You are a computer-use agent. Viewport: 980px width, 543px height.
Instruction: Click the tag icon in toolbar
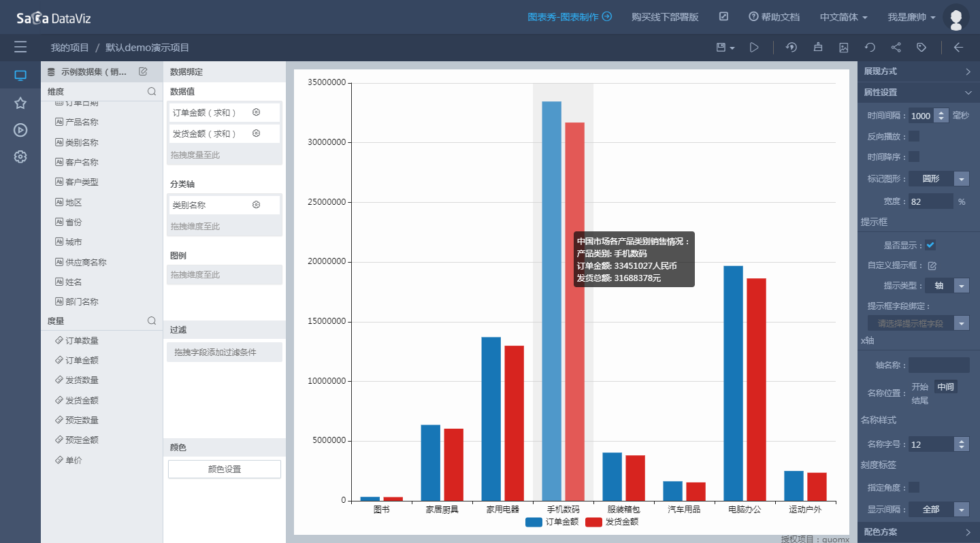tap(921, 48)
